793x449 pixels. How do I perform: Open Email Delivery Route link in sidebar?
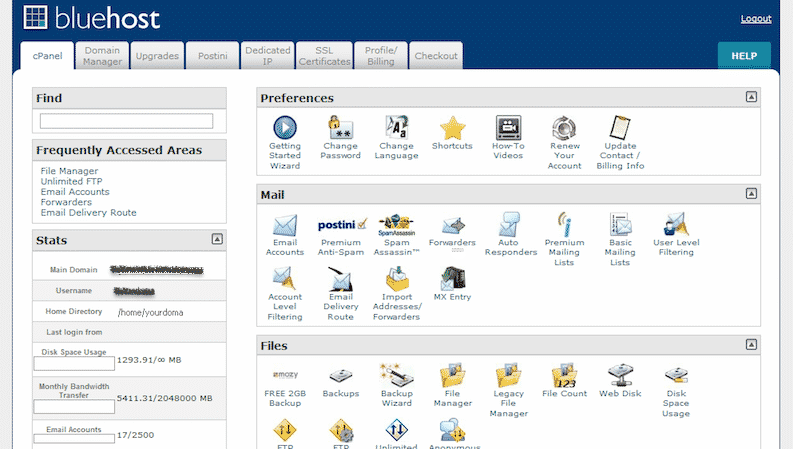click(89, 212)
